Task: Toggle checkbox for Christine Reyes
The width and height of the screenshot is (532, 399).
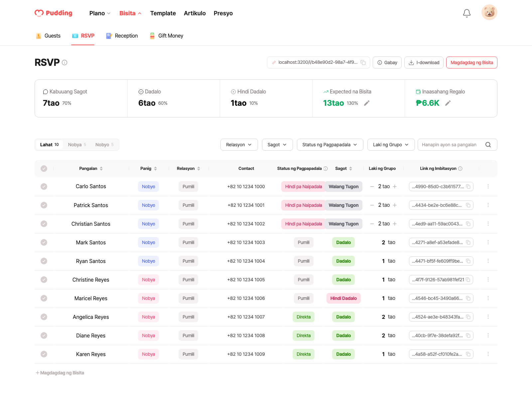Action: tap(44, 280)
